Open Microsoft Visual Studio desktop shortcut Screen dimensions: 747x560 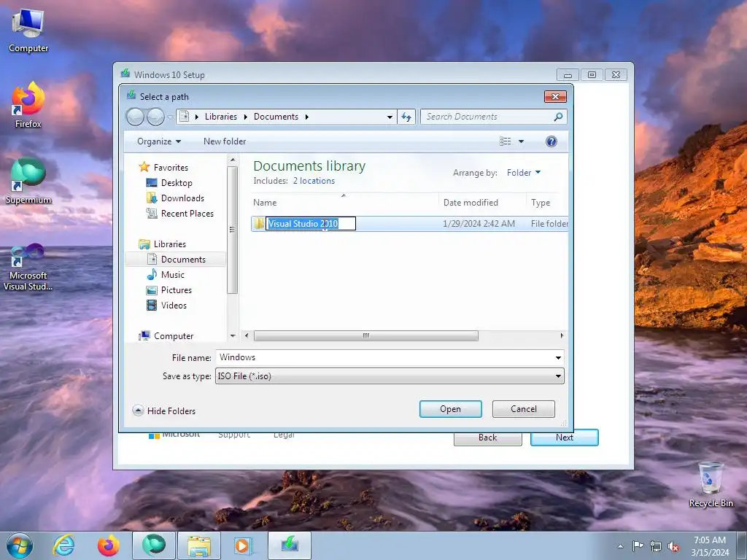tap(28, 267)
